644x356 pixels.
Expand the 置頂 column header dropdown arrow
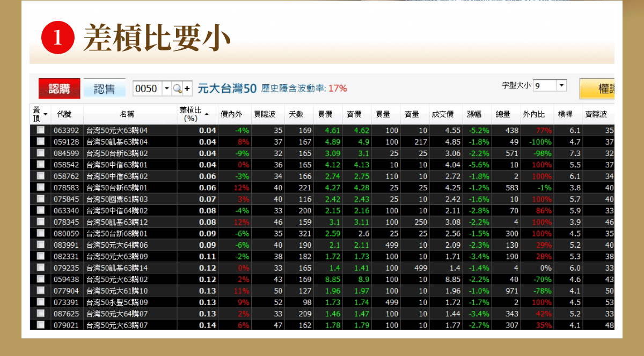point(46,114)
